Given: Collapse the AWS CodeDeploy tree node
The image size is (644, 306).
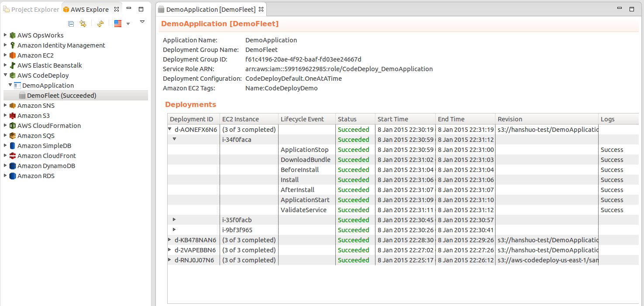Looking at the screenshot, I should coord(5,75).
